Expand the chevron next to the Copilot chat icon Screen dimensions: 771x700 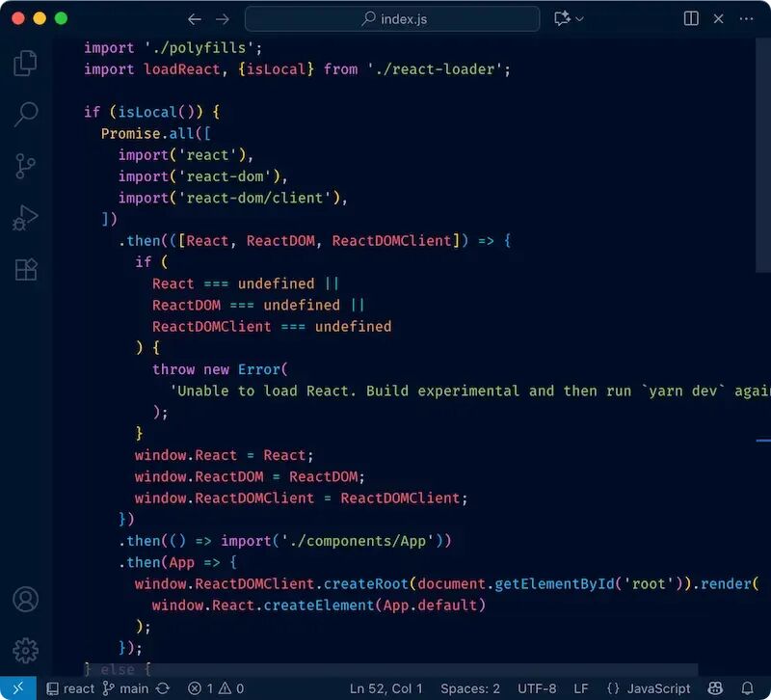pos(580,19)
